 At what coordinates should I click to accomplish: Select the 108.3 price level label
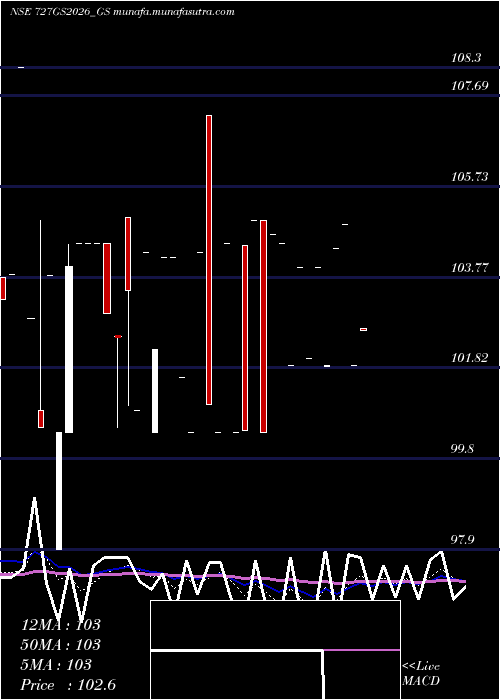click(466, 58)
